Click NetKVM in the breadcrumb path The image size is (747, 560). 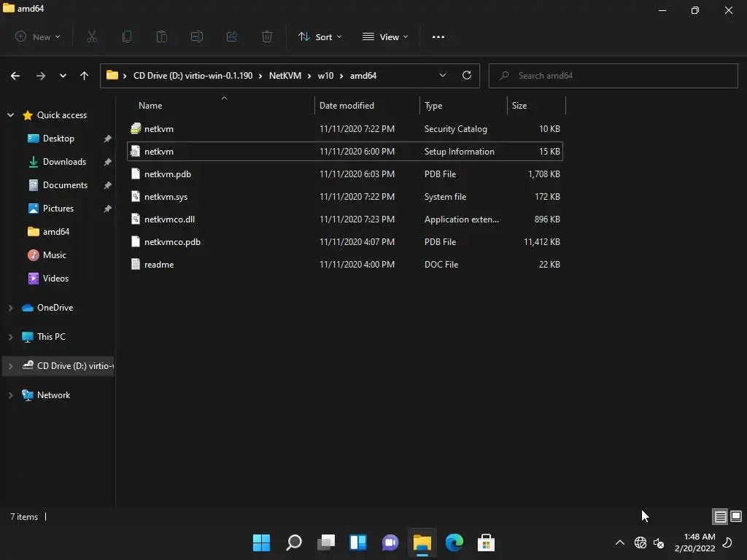pyautogui.click(x=285, y=76)
